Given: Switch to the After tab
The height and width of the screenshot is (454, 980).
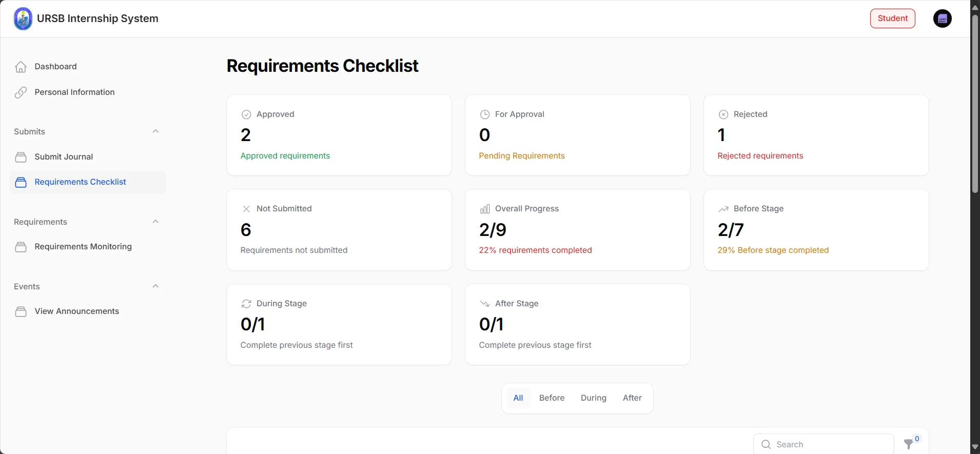Looking at the screenshot, I should (632, 398).
